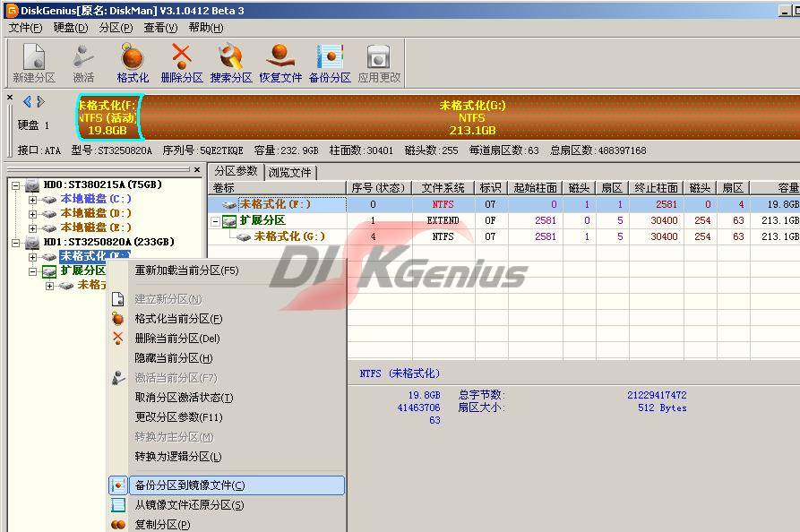This screenshot has width=800, height=532.
Task: Minimize the DiskGenius window
Action: 786,10
